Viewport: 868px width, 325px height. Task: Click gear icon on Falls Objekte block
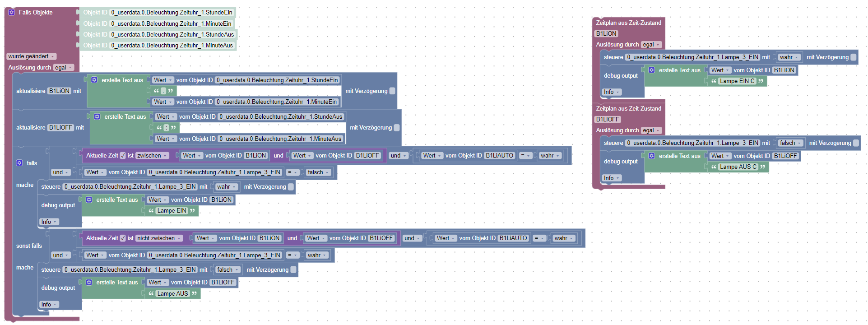12,12
